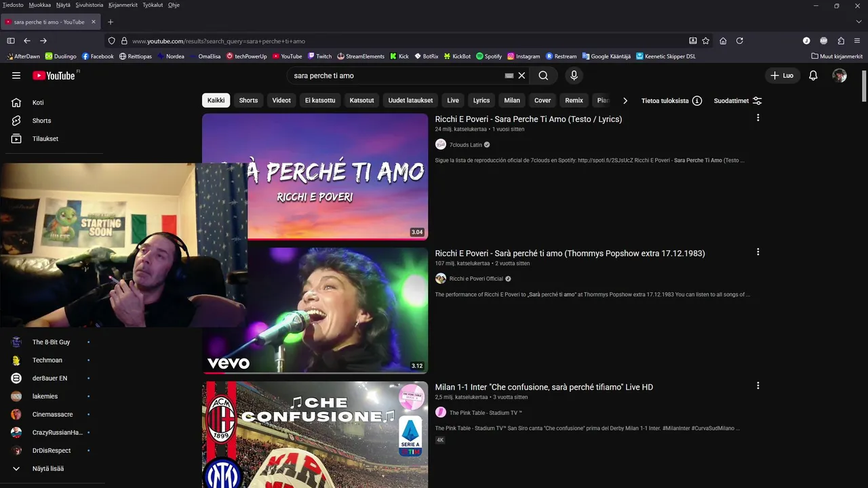The width and height of the screenshot is (868, 488).
Task: Open the Työkalut menu
Action: [x=153, y=5]
